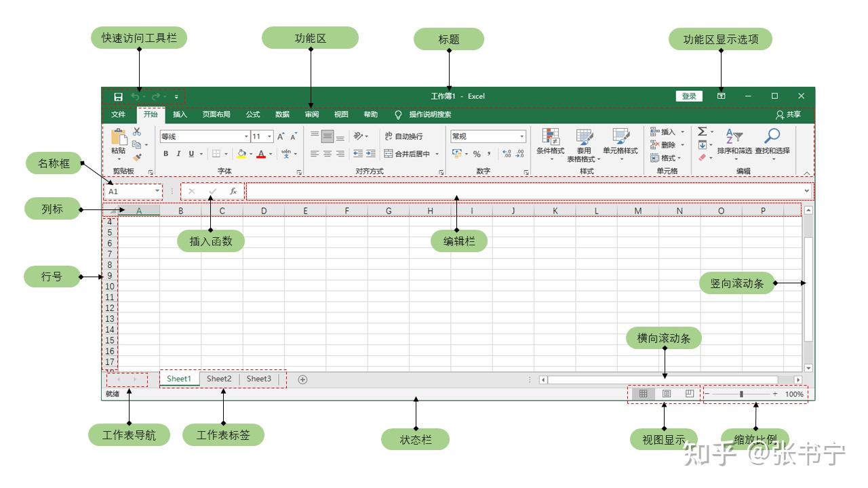Select the Sheet2 worksheet tab
Image resolution: width=868 pixels, height=488 pixels.
coord(219,379)
